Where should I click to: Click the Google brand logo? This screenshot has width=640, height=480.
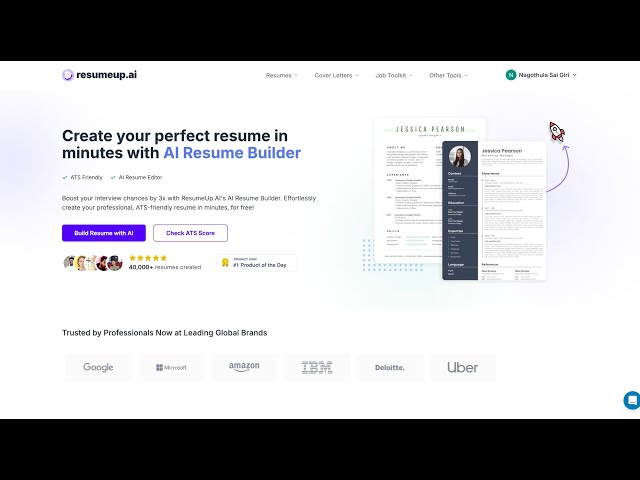click(x=98, y=367)
